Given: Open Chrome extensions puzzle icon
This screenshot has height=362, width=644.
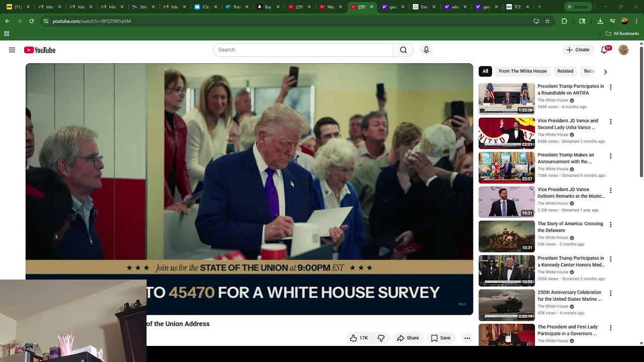Looking at the screenshot, I should point(564,21).
